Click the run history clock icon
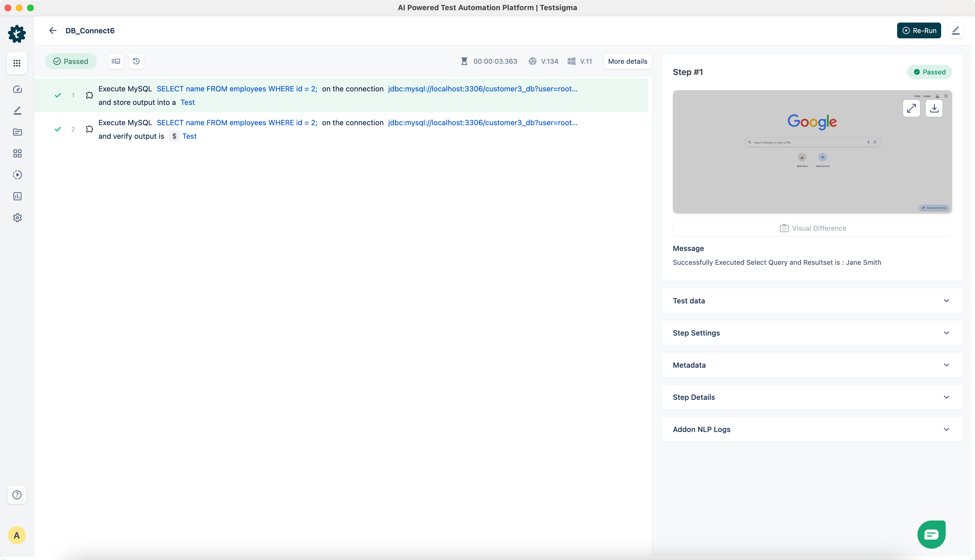This screenshot has height=560, width=975. (x=136, y=61)
